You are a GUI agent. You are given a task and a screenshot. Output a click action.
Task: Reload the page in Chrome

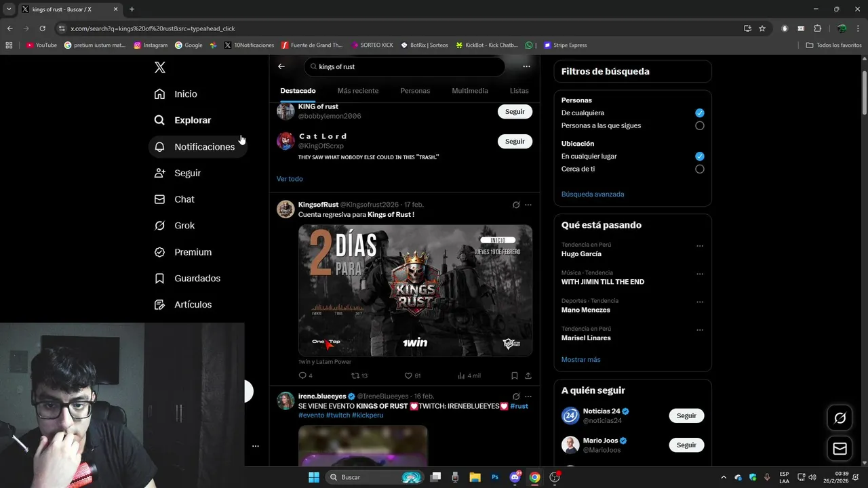pos(42,28)
